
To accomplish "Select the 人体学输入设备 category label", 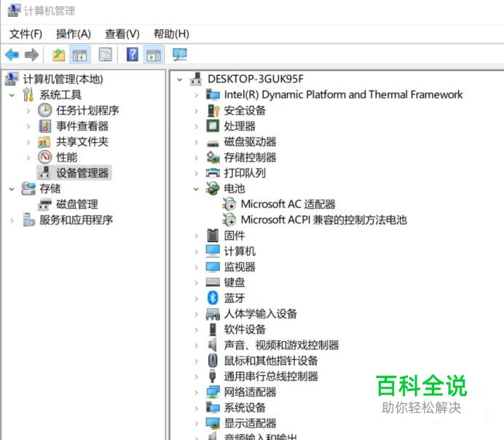I will (x=260, y=314).
